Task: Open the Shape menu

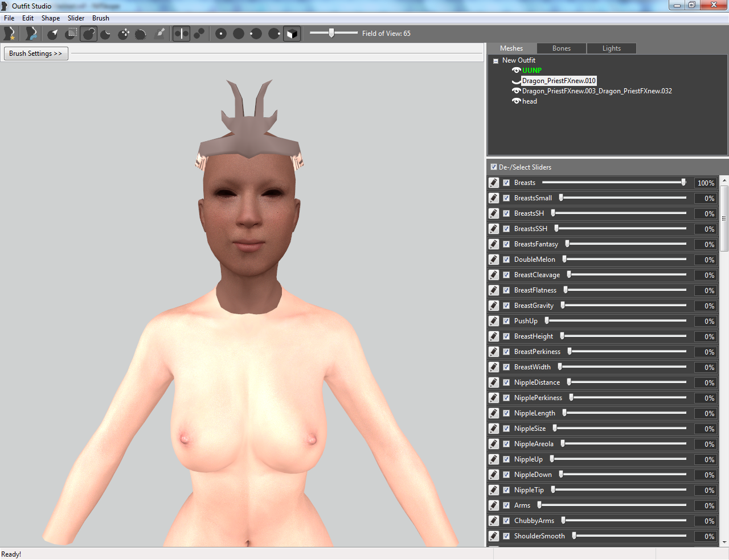Action: point(51,18)
